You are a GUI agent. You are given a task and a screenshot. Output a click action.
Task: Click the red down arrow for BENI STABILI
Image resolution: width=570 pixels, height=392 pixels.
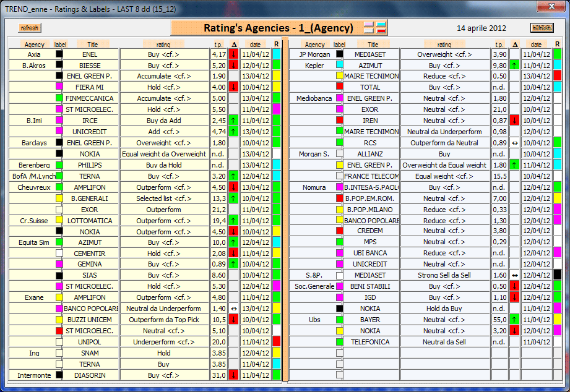[x=514, y=286]
